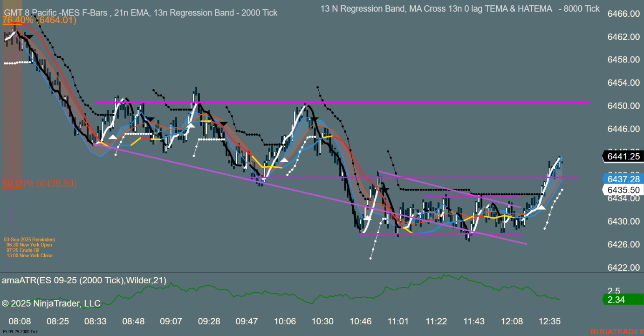
Task: Click the 08:48 time axis label
Action: coord(133,322)
